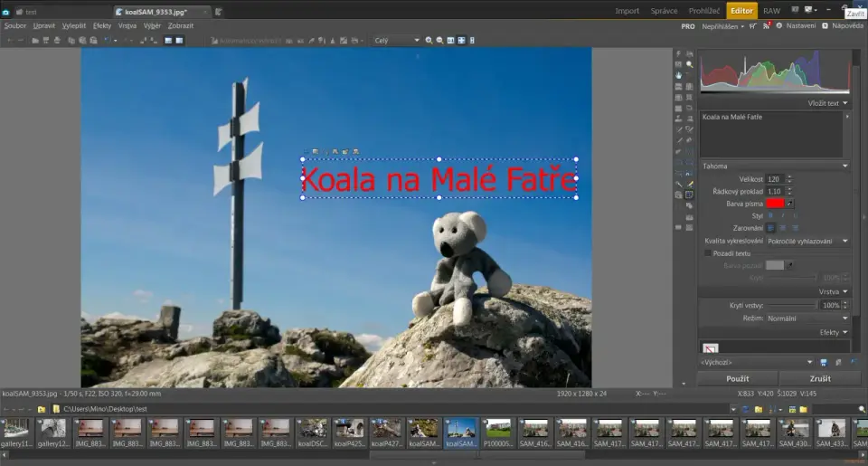Save the text preset with disk icon
Image resolution: width=868 pixels, height=466 pixels.
[823, 362]
